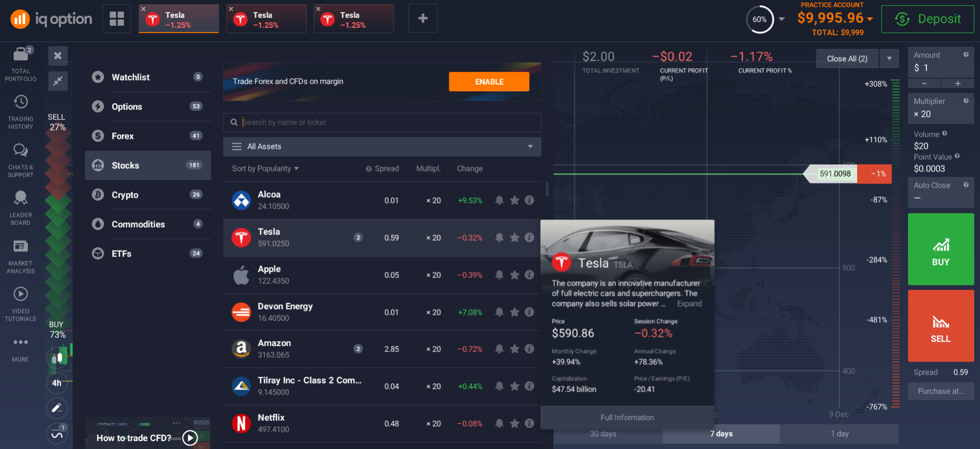
Task: Increase amount with plus stepper
Action: (957, 83)
